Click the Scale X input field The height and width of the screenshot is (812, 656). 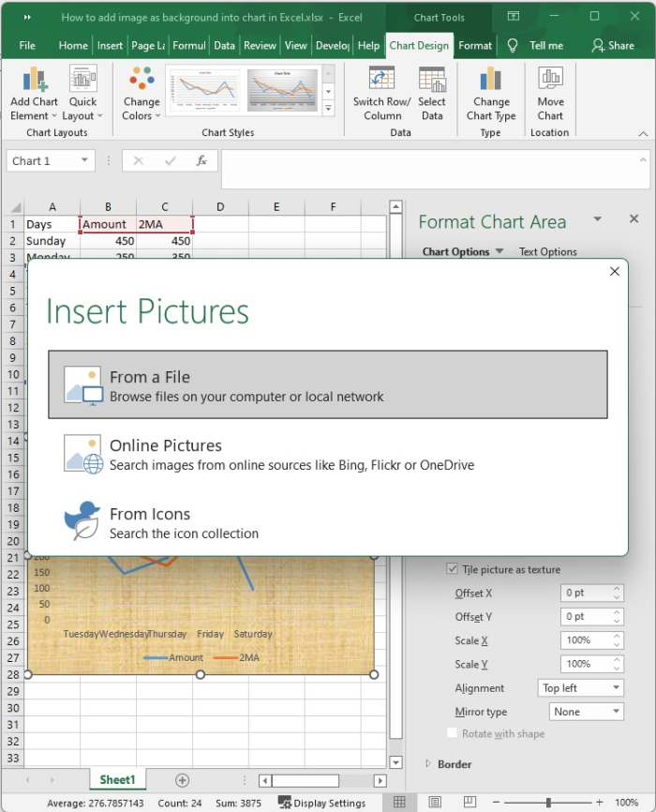tap(587, 640)
